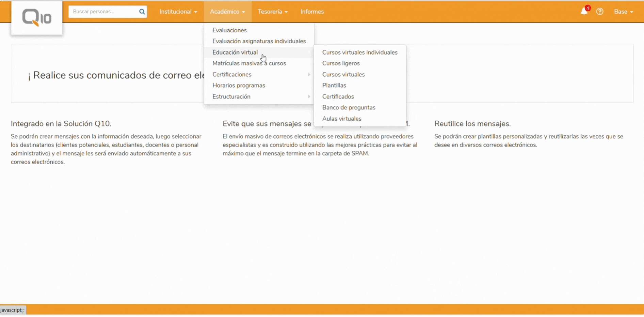Open Banco de preguntas
This screenshot has height=317, width=644.
coord(349,108)
